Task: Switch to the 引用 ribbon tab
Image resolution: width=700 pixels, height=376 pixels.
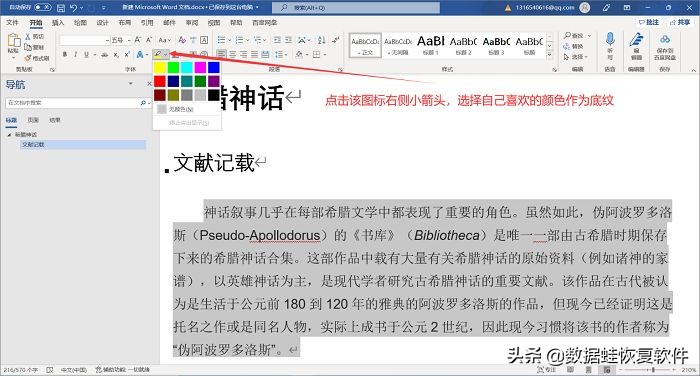Action: (147, 22)
